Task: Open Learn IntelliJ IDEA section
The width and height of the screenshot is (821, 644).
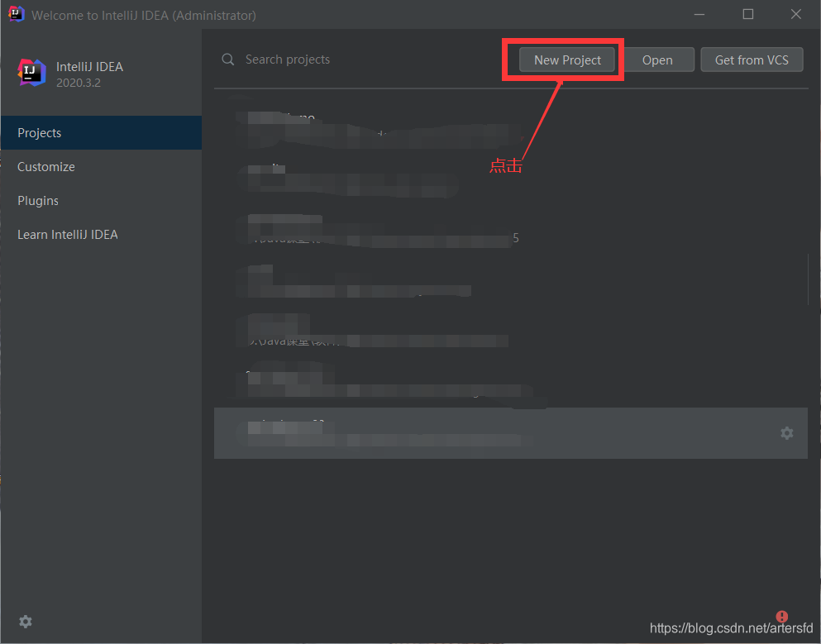Action: (101, 235)
